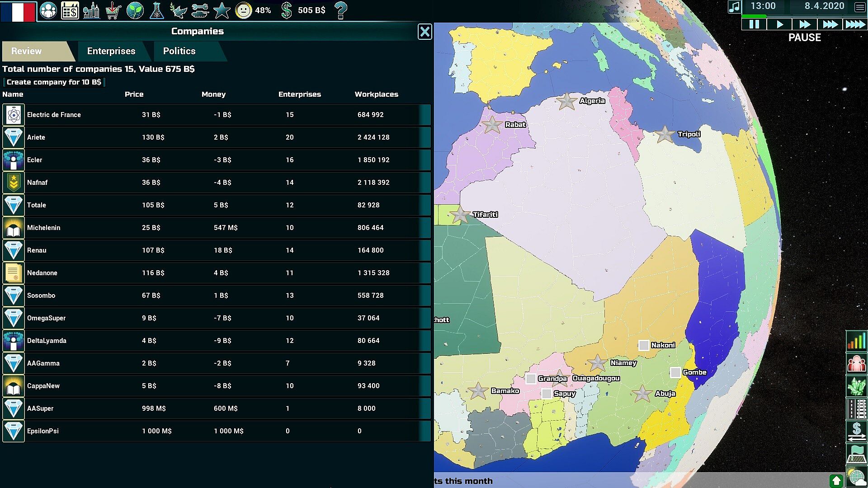The width and height of the screenshot is (868, 488).
Task: Set the fastest four-arrow game speed
Action: pos(855,24)
